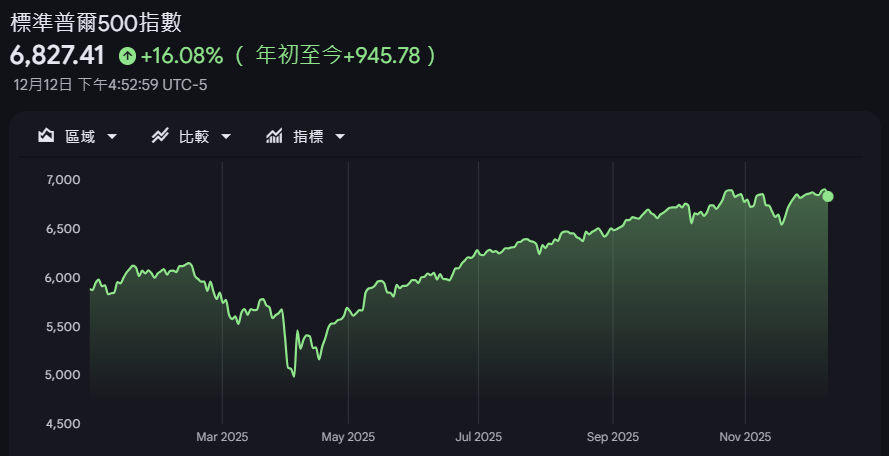Open the 指標 indicators menu
The image size is (889, 456).
[306, 136]
